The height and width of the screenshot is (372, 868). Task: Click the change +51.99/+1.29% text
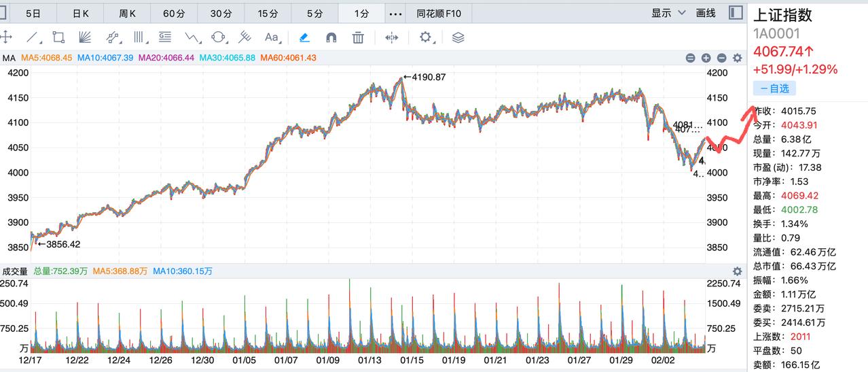coord(795,69)
